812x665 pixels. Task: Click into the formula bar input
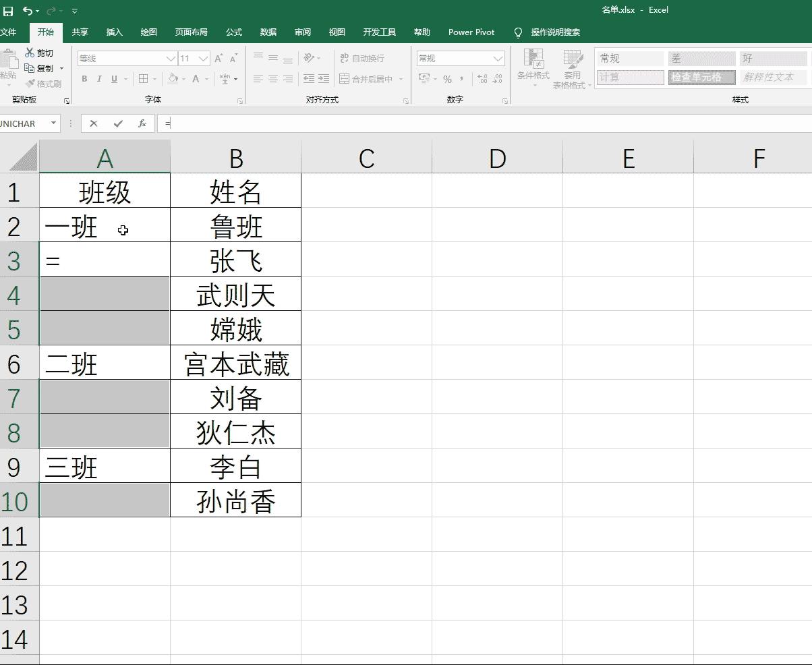pyautogui.click(x=484, y=123)
